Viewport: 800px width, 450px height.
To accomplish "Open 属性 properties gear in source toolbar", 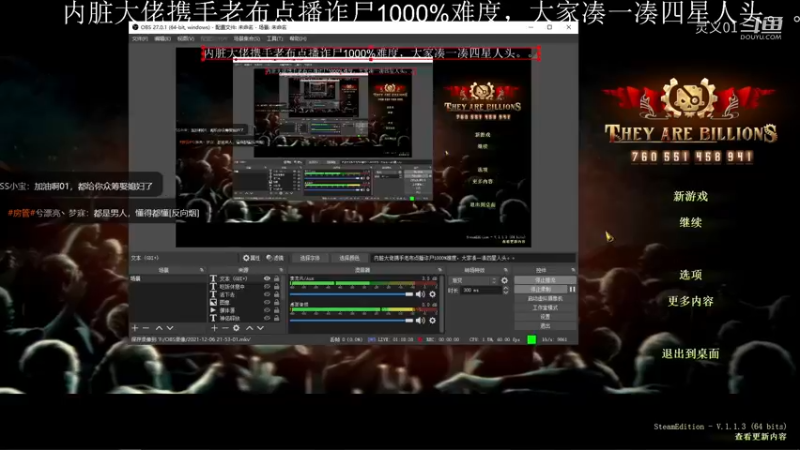I will click(x=252, y=258).
